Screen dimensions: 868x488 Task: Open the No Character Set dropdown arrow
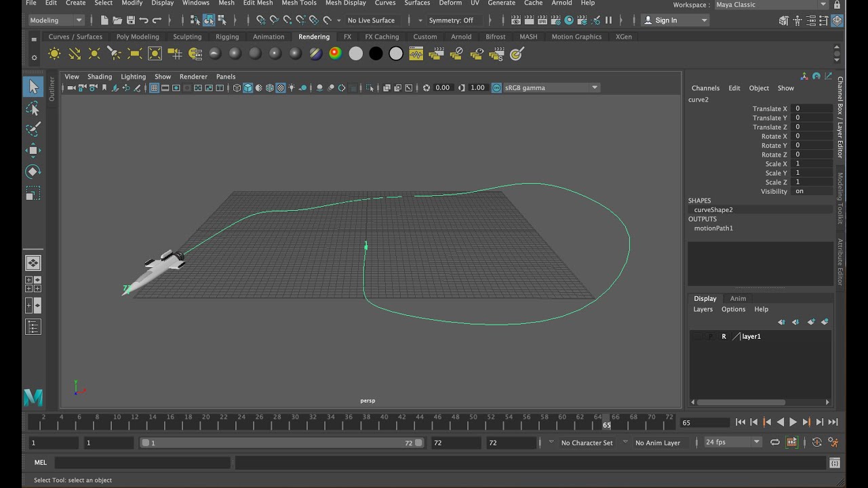click(x=551, y=442)
